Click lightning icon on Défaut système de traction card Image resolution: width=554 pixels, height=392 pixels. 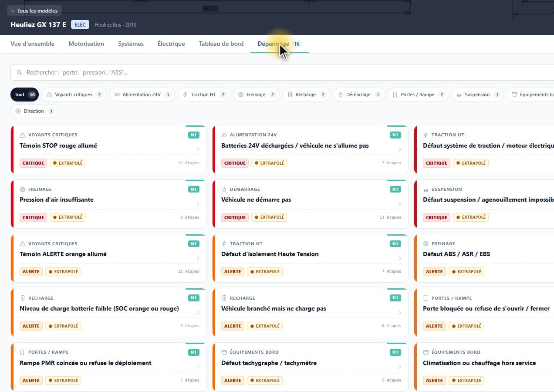point(426,135)
